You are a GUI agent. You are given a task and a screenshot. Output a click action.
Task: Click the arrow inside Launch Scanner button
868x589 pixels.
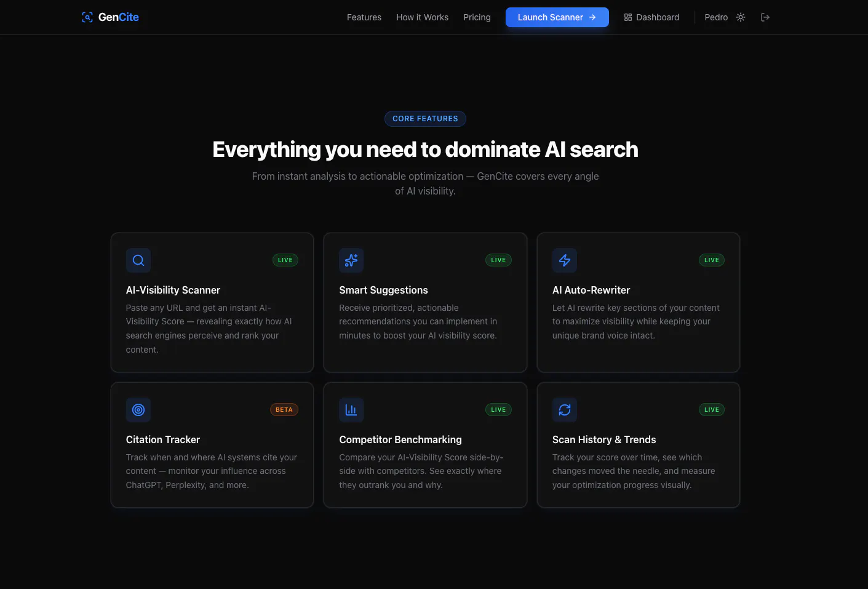(x=592, y=17)
